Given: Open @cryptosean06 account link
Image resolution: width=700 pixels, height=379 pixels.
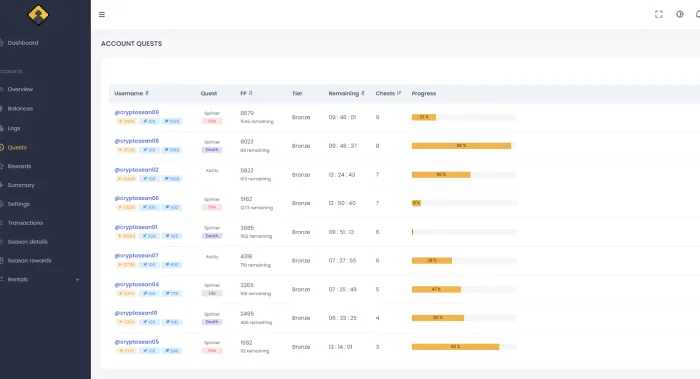Looking at the screenshot, I should coord(137,198).
